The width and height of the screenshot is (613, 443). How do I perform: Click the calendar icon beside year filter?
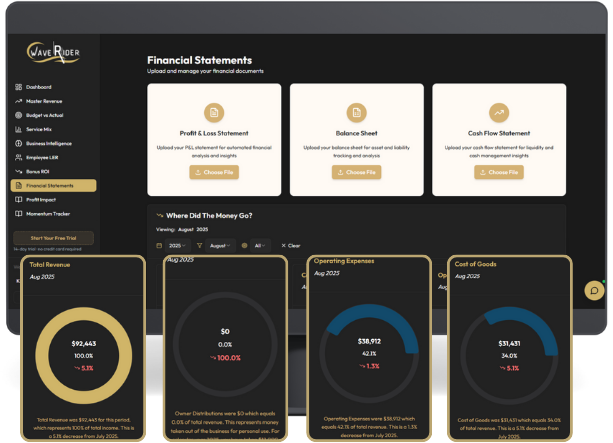pyautogui.click(x=159, y=246)
